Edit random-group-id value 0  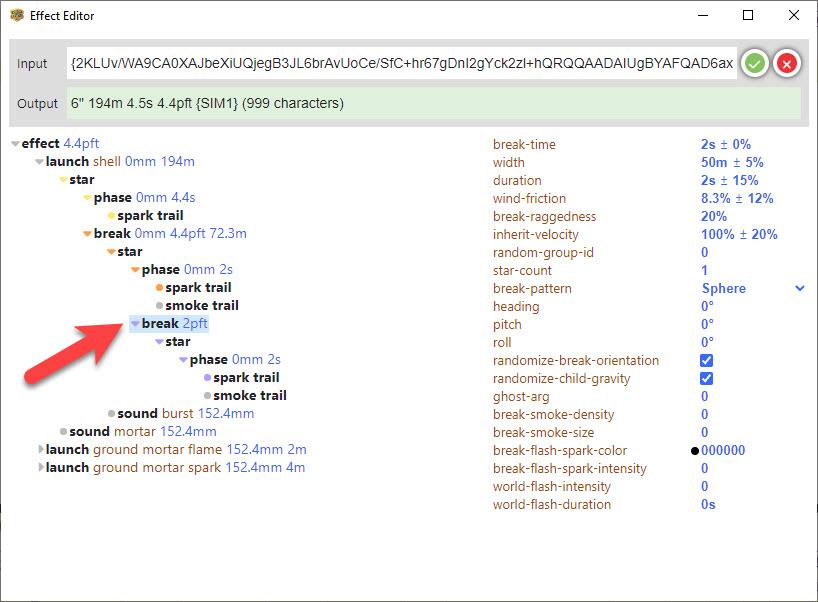(x=704, y=252)
